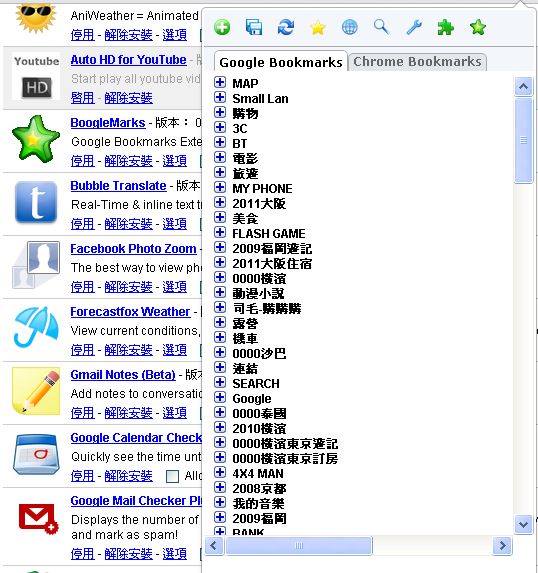Toggle checkbox in Google Calendar Checker row

(x=172, y=476)
